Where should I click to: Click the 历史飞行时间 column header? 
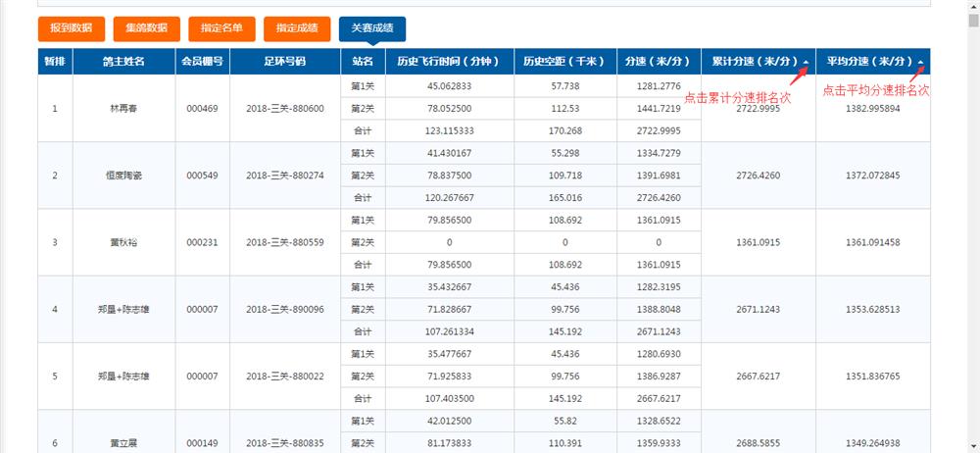click(448, 62)
